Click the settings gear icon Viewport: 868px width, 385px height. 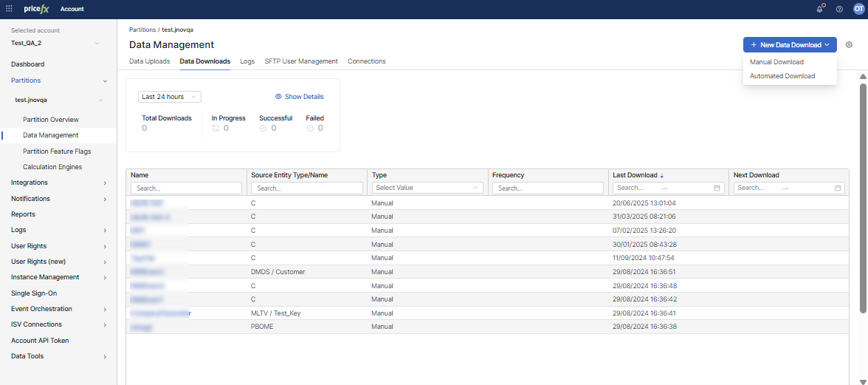point(849,45)
